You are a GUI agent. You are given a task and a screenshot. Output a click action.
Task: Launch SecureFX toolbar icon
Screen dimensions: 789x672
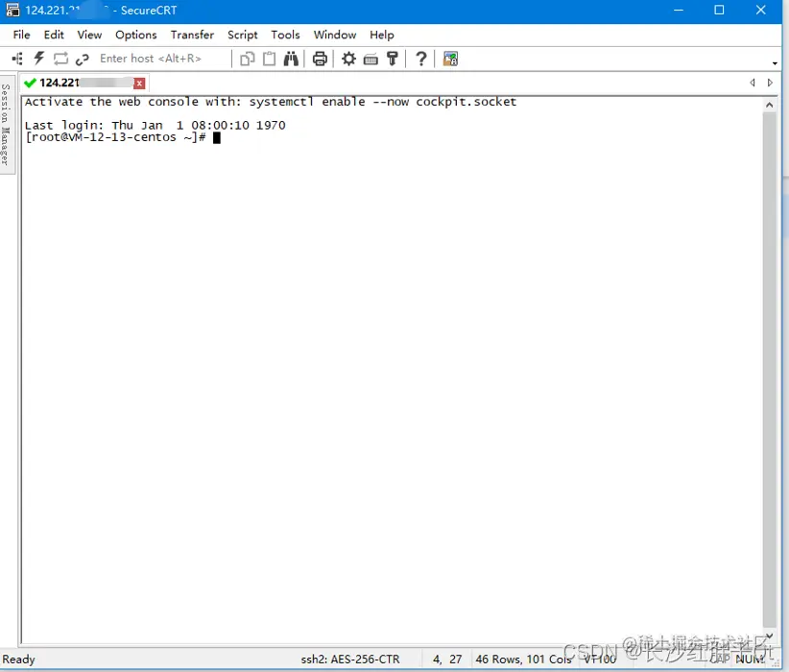click(450, 59)
